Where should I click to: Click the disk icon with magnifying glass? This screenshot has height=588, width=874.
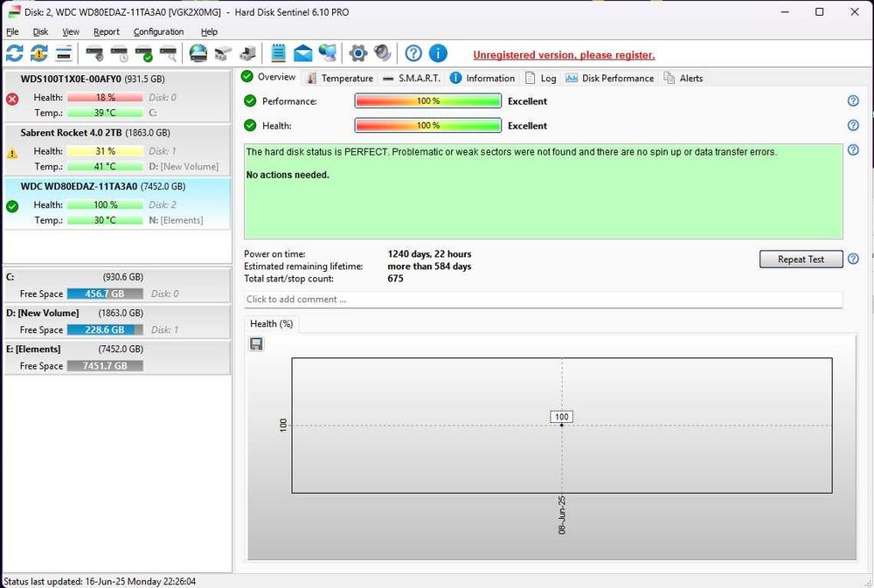tap(169, 53)
